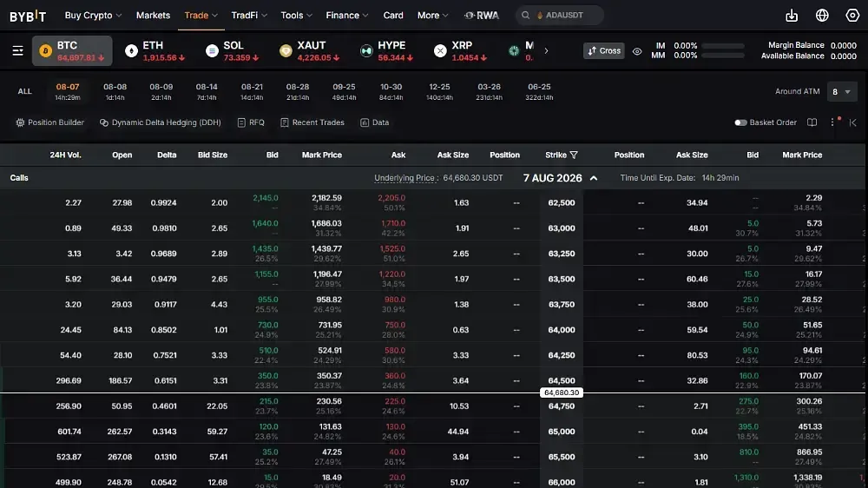Click the 24H Vol. column header

[65, 155]
